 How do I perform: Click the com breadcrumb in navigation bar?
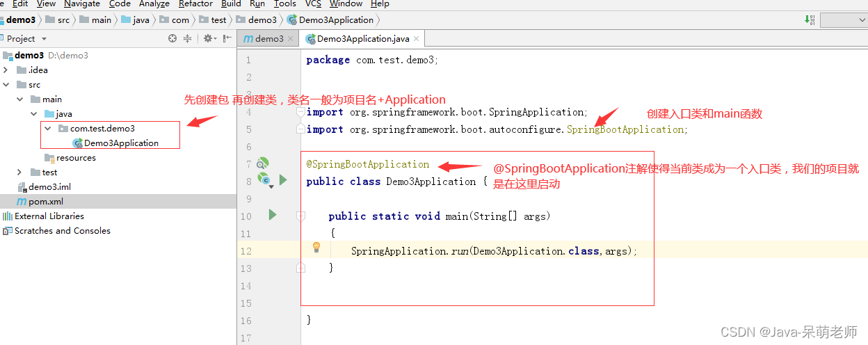[x=175, y=19]
